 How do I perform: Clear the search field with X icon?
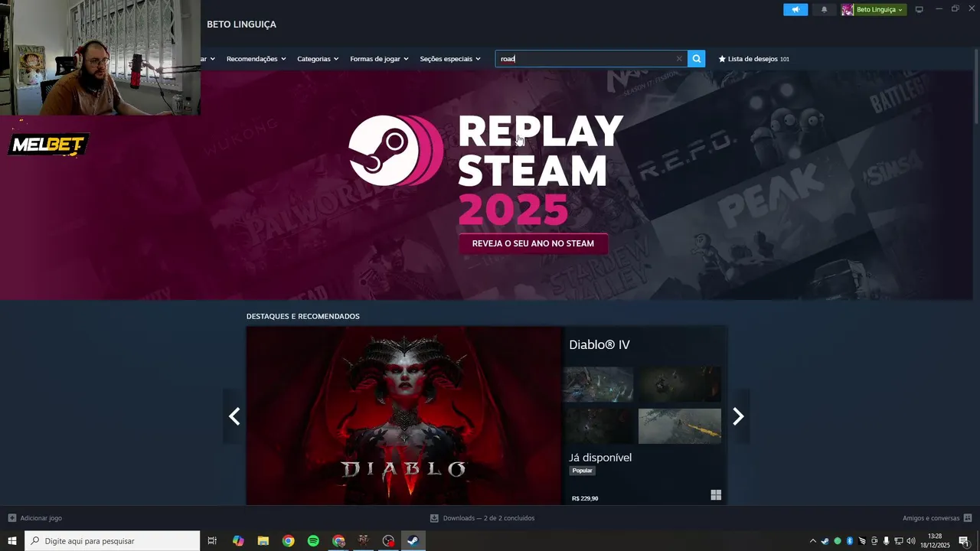coord(678,59)
